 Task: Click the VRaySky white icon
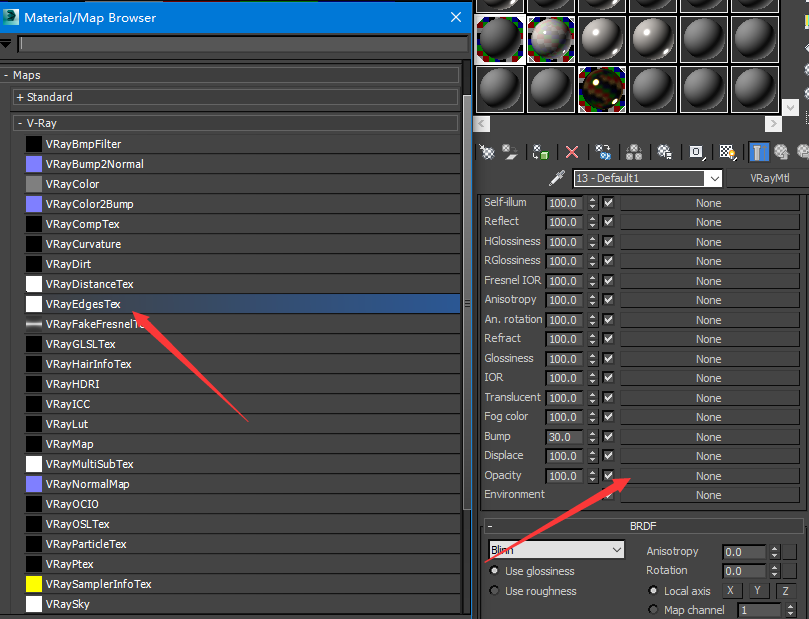(x=34, y=604)
